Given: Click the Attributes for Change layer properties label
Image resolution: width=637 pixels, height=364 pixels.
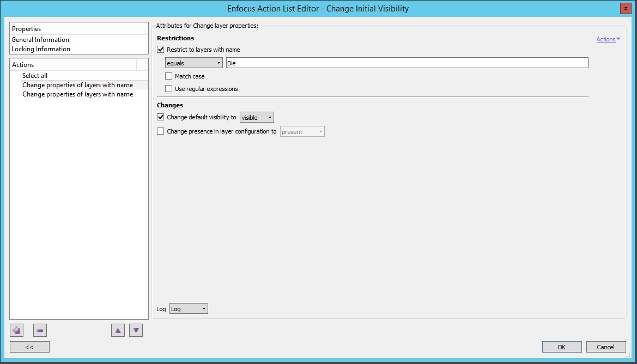Looking at the screenshot, I should 207,26.
